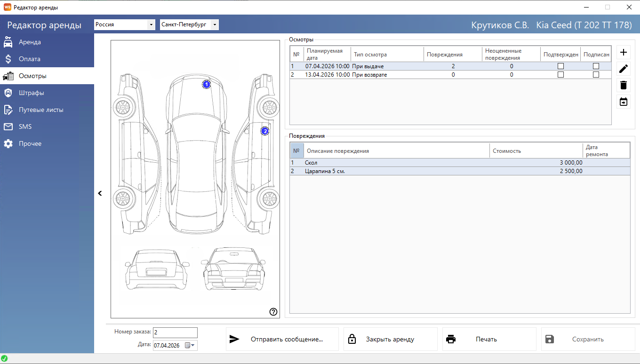Open help via question mark icon
Viewport: 640px width, 364px height.
click(273, 311)
